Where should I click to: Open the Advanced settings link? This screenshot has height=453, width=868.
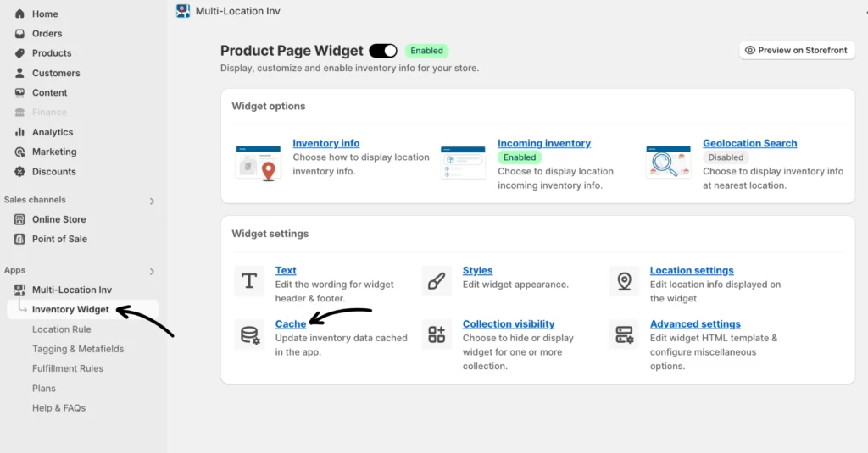(x=695, y=324)
